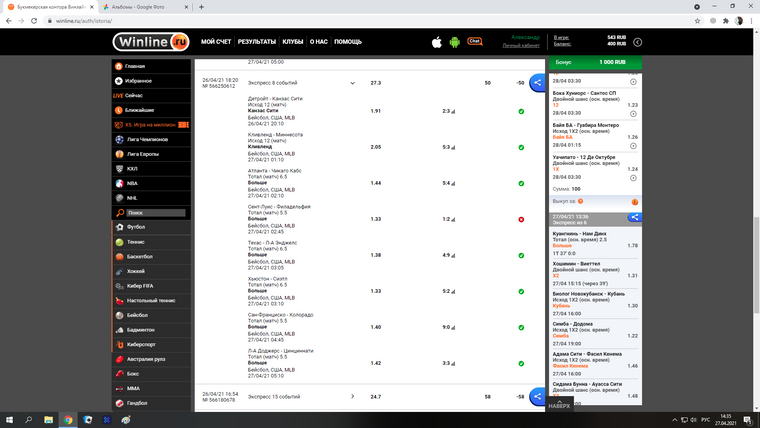Select Кибер FIFA category
The image size is (760, 428).
coord(151,286)
